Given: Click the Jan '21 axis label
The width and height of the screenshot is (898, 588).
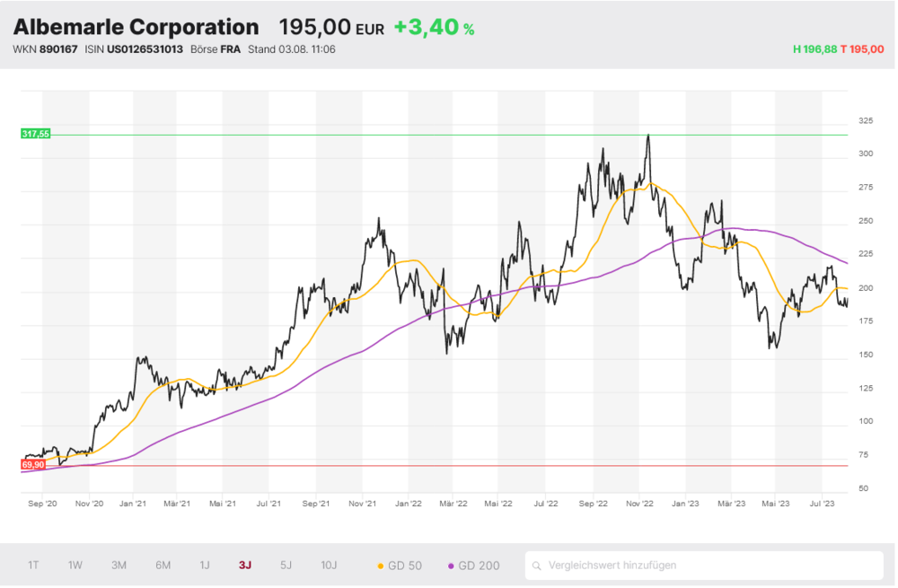Looking at the screenshot, I should (132, 504).
